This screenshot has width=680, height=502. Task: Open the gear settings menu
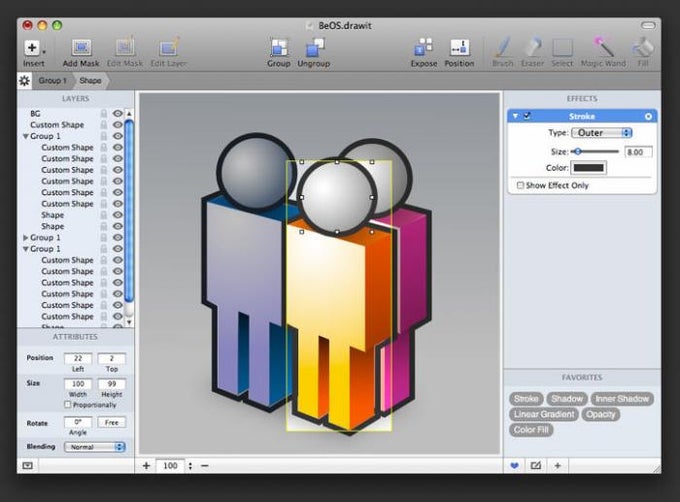[24, 81]
